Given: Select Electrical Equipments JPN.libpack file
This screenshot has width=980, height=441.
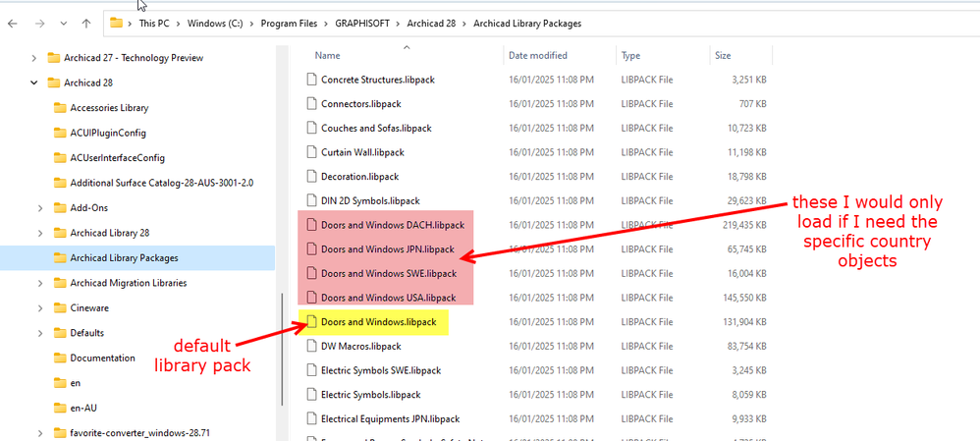Looking at the screenshot, I should click(390, 418).
